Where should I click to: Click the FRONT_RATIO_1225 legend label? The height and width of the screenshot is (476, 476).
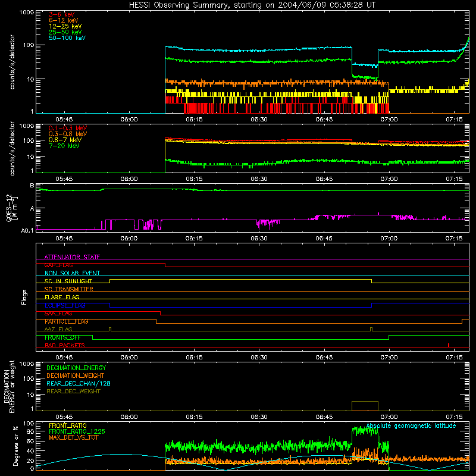click(x=77, y=431)
